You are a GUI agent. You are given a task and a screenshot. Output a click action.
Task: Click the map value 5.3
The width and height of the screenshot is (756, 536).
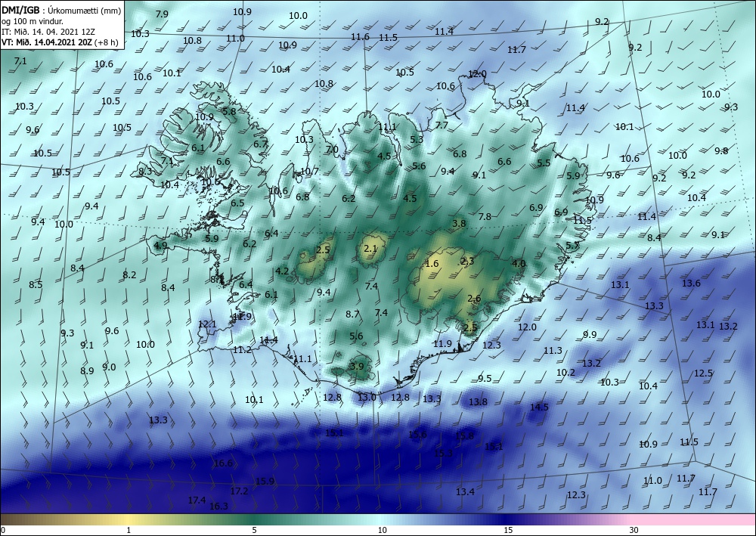(417, 140)
